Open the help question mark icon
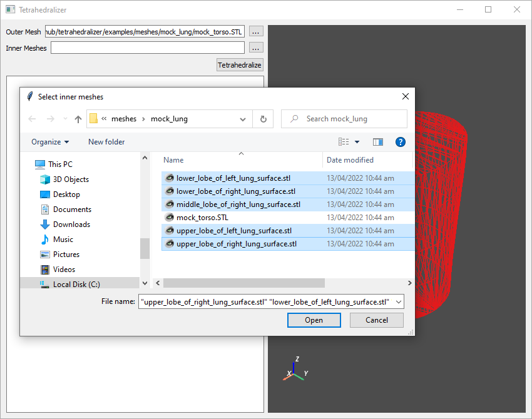Image resolution: width=532 pixels, height=419 pixels. [401, 142]
